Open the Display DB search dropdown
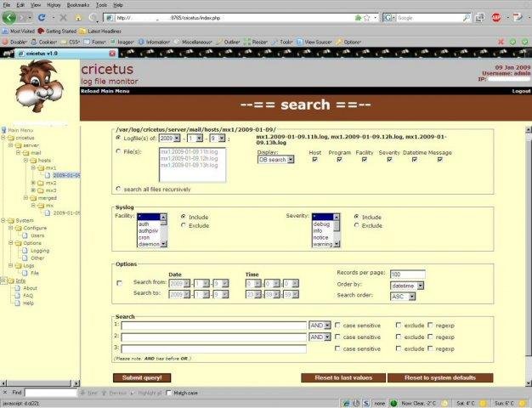The image size is (532, 408). (x=275, y=160)
